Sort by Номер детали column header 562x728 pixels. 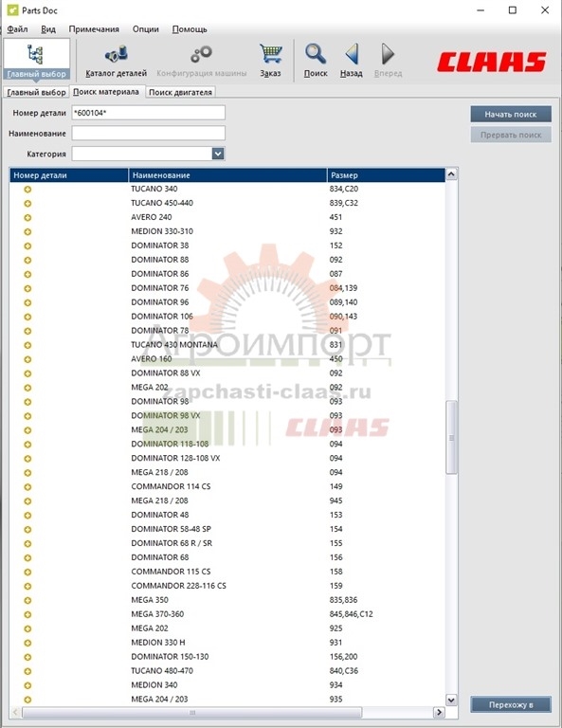pos(68,175)
